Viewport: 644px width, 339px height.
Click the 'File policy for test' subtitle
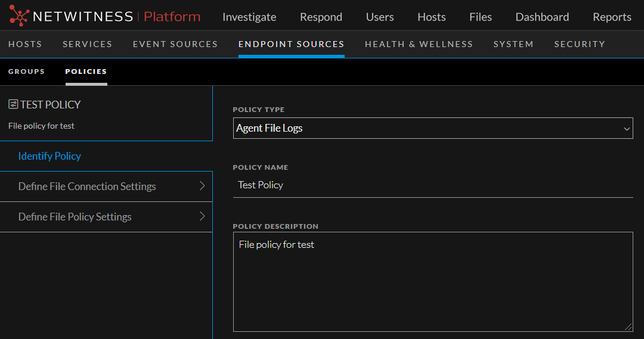[41, 126]
